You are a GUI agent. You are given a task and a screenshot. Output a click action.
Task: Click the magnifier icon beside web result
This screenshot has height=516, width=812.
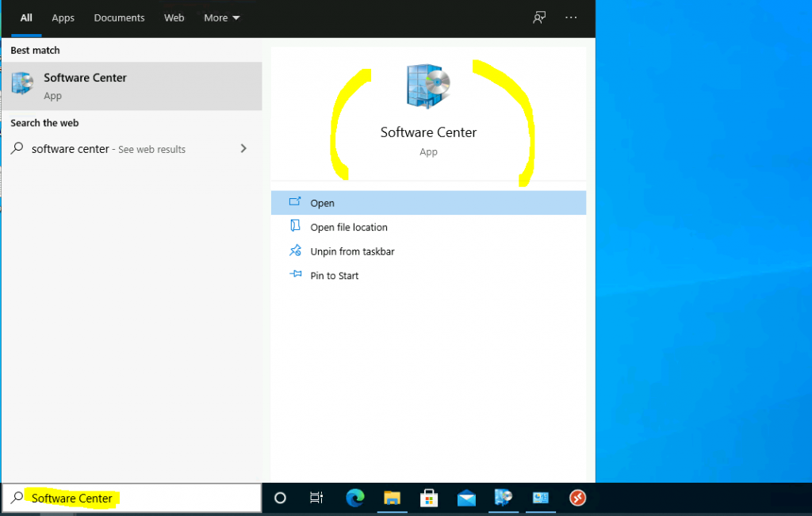point(17,148)
